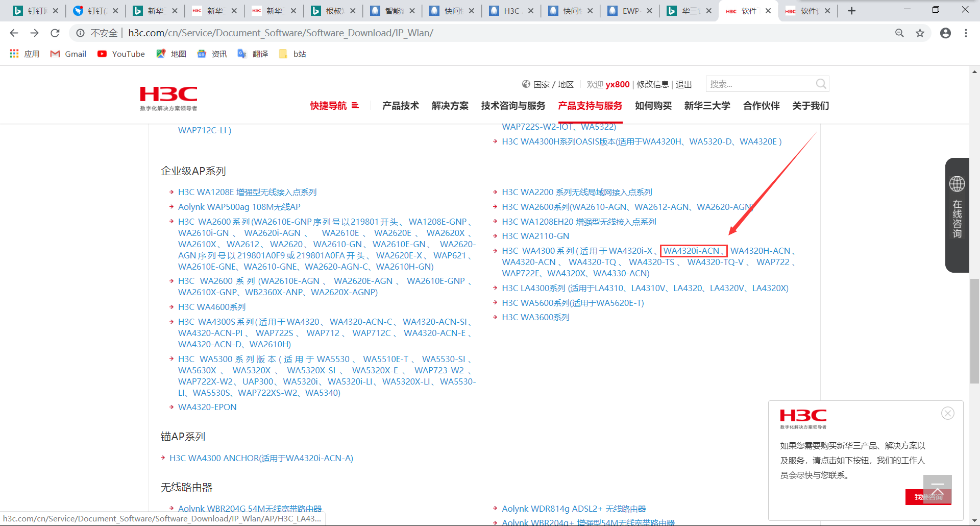This screenshot has width=980, height=526.
Task: Open H3C WA1208EH20 增强型无线接入点系列 link
Action: click(x=579, y=222)
